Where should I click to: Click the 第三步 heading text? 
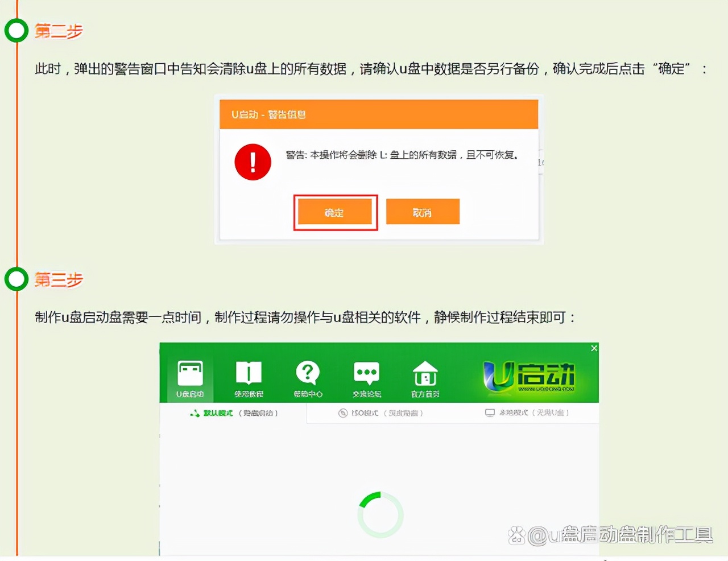pyautogui.click(x=59, y=279)
